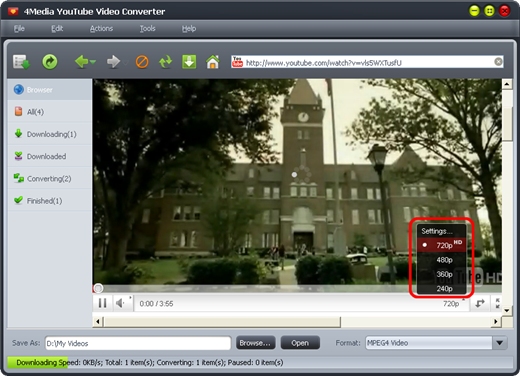The image size is (520, 376).
Task: Select All(4) in the sidebar
Action: pos(50,112)
